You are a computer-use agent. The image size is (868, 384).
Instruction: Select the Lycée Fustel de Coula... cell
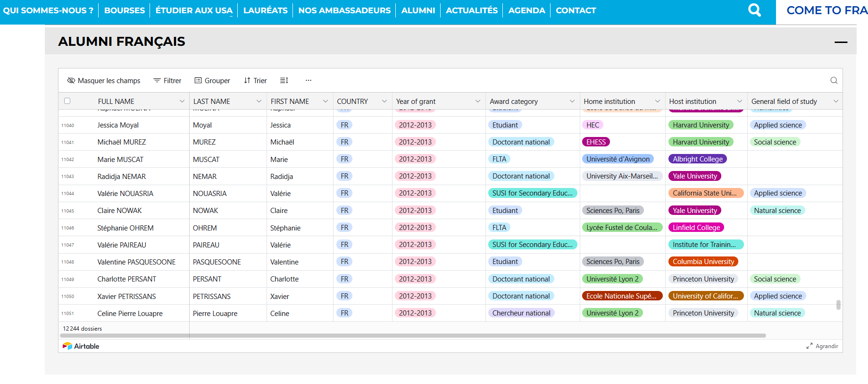[x=622, y=228]
